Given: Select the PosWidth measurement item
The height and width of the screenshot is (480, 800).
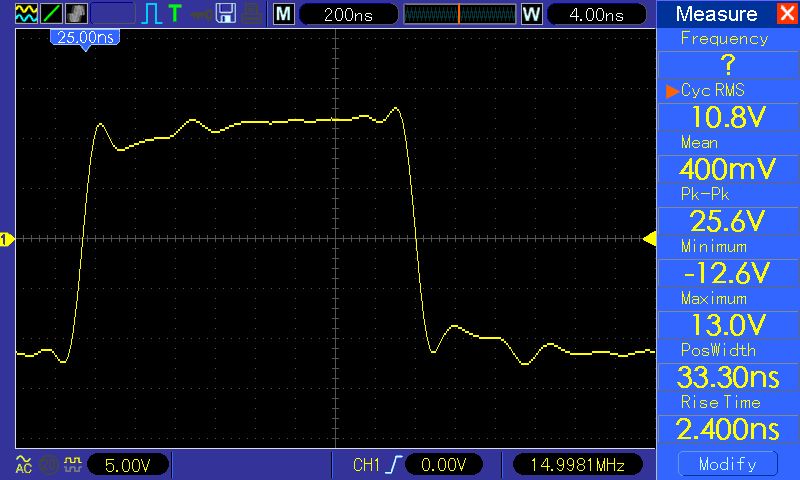Looking at the screenshot, I should pyautogui.click(x=718, y=350).
